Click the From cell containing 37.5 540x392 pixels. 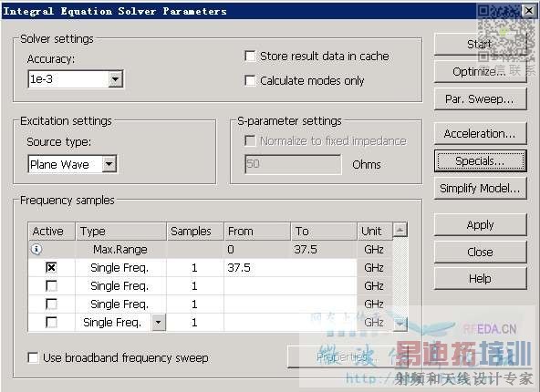[257, 267]
